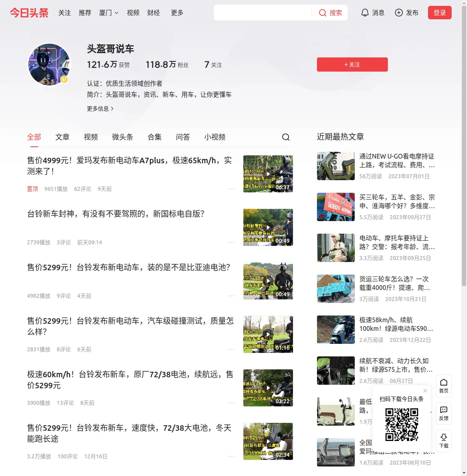Open more options for 爱玛A7plus video post
The image size is (467, 476).
pyautogui.click(x=231, y=189)
